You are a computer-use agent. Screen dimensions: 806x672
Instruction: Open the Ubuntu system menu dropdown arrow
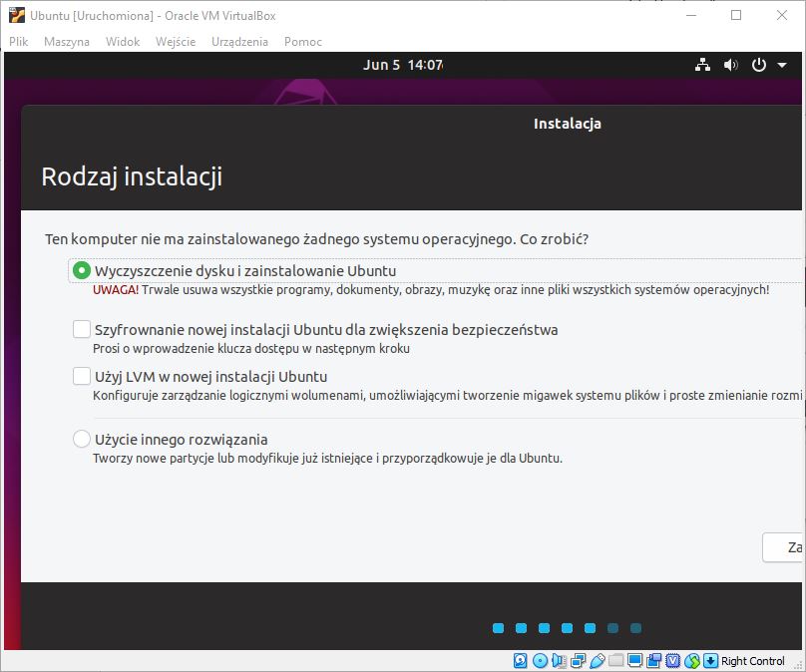[782, 65]
